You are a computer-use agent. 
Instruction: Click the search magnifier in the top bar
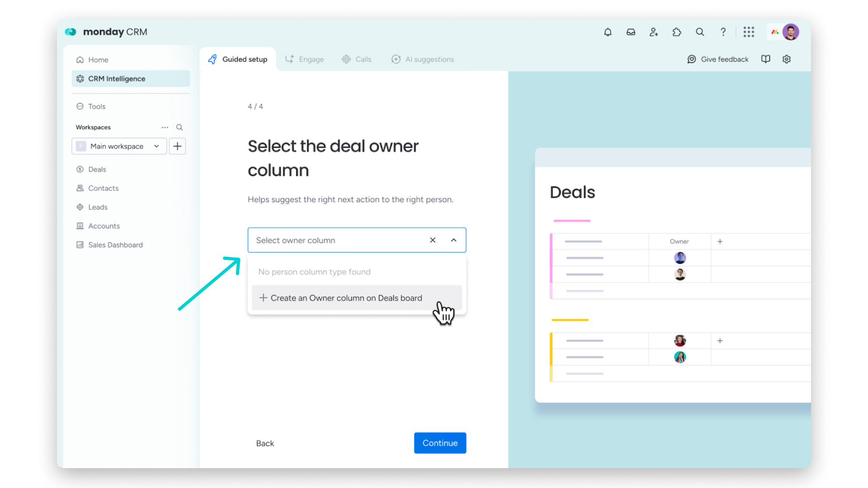[x=700, y=32]
